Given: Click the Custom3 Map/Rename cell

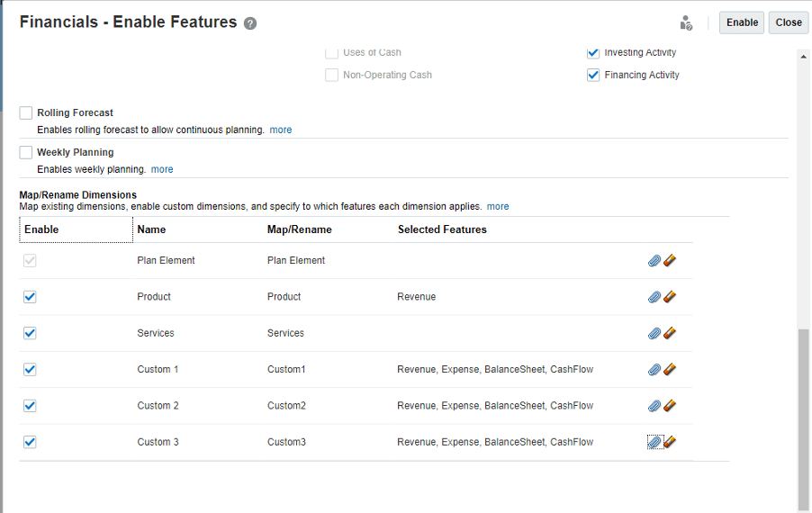Looking at the screenshot, I should pos(286,442).
